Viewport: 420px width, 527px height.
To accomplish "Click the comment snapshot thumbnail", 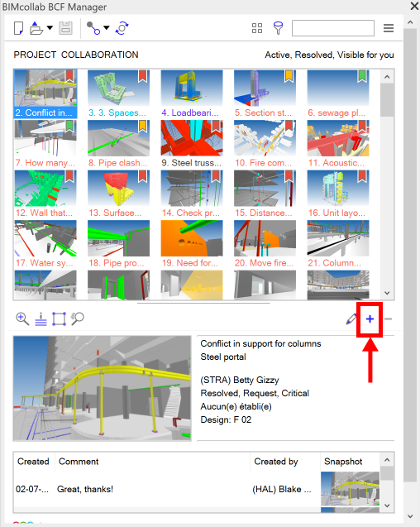I will coord(350,489).
